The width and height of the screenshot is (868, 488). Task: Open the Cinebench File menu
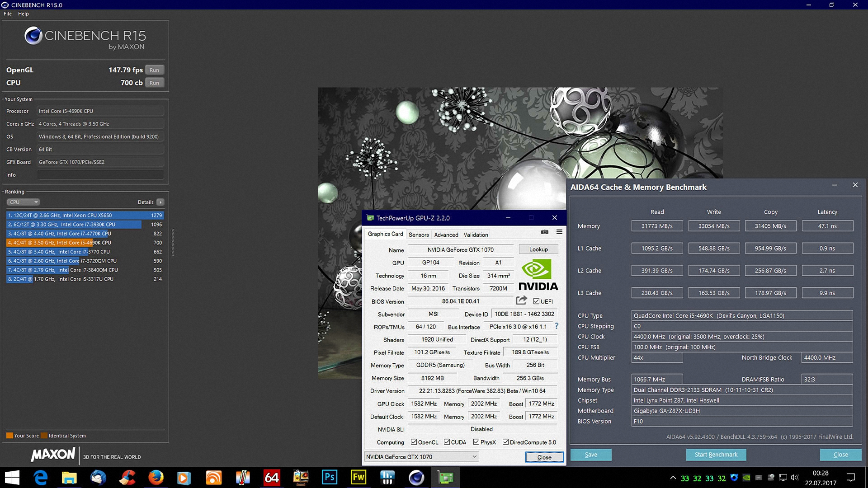8,14
